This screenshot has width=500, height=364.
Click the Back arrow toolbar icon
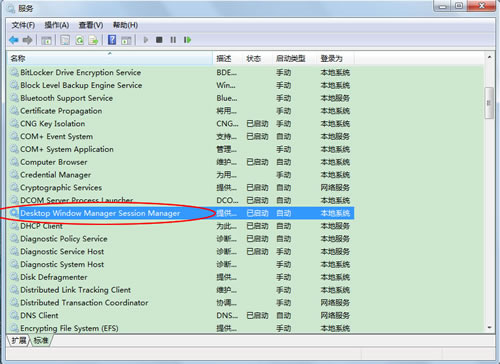click(x=14, y=40)
